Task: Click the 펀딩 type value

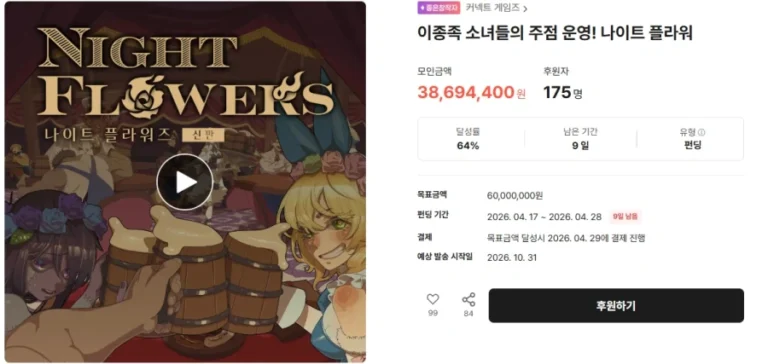Action: [693, 146]
